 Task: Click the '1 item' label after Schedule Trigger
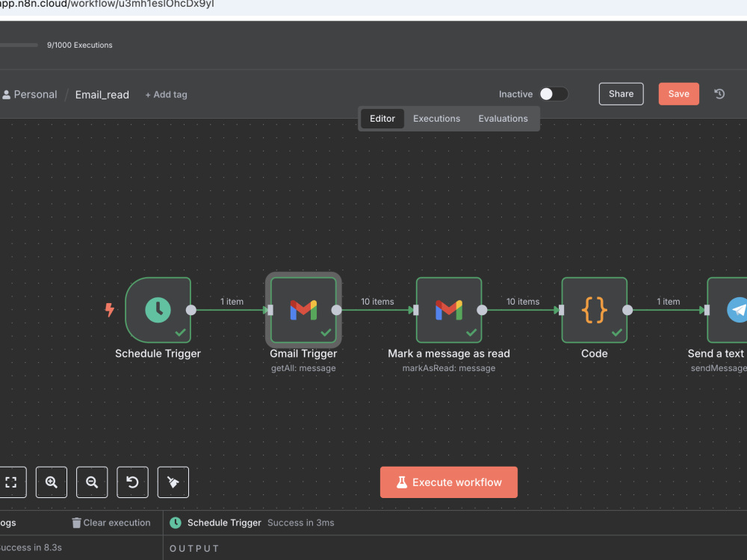pyautogui.click(x=232, y=302)
